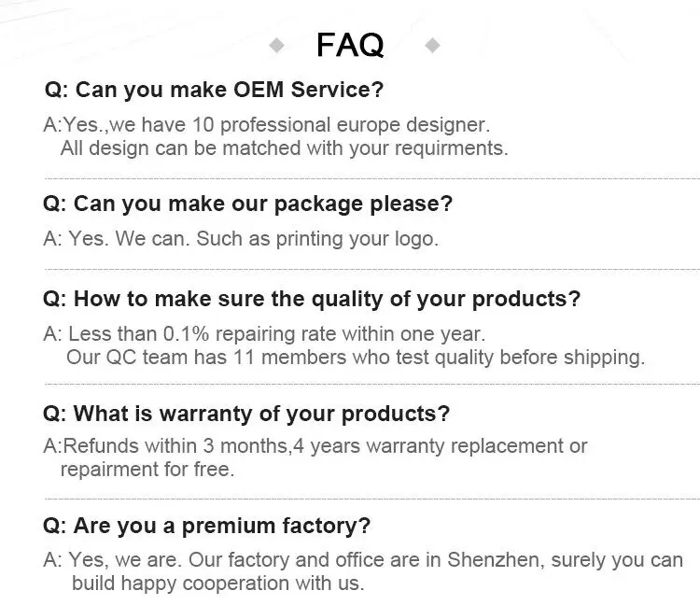The width and height of the screenshot is (700, 605).
Task: Click the FAQ heading title
Action: (350, 44)
